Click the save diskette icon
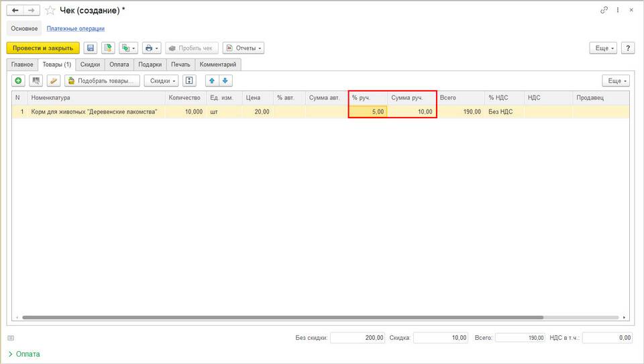 pos(91,48)
